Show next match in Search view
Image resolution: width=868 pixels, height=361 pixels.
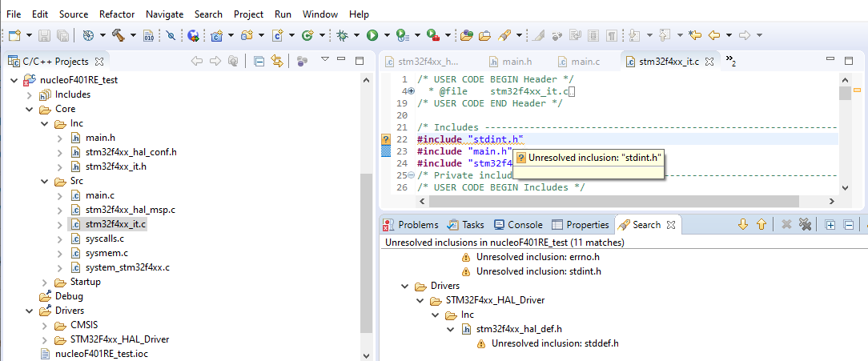742,225
